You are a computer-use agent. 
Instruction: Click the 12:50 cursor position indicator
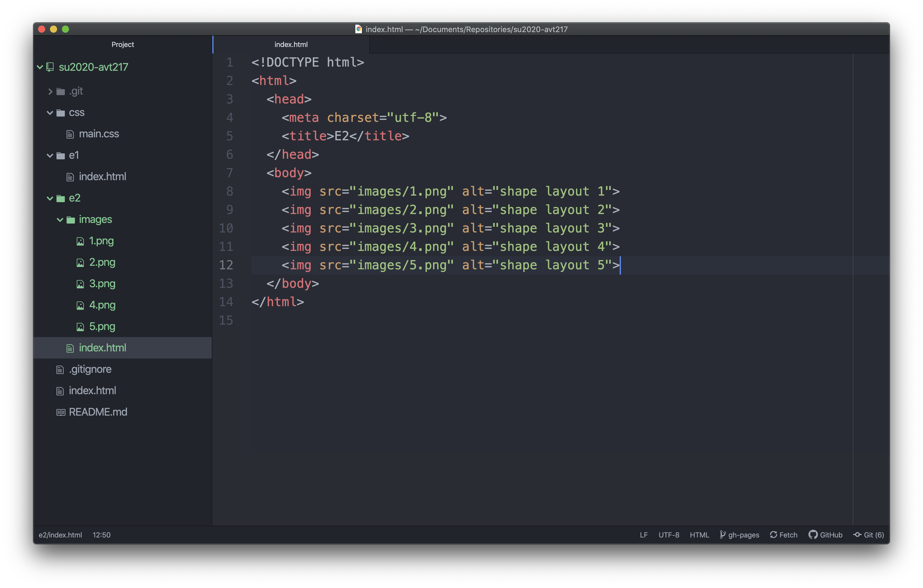coord(102,535)
